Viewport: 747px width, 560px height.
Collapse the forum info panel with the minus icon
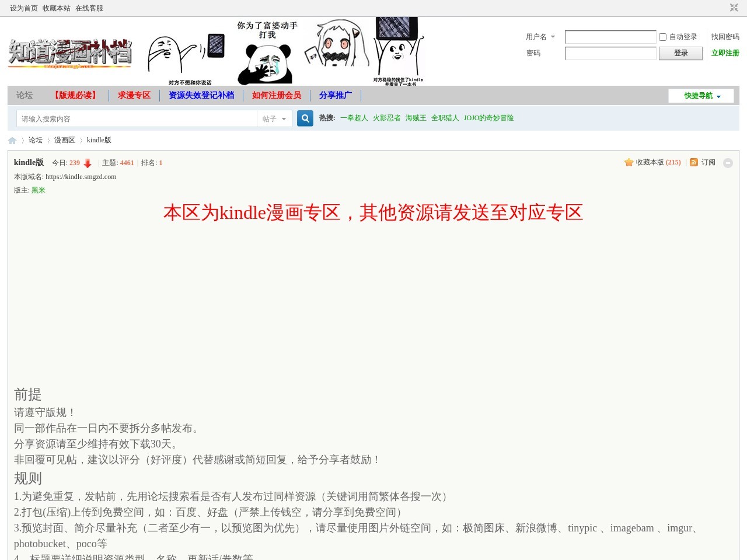(x=728, y=163)
